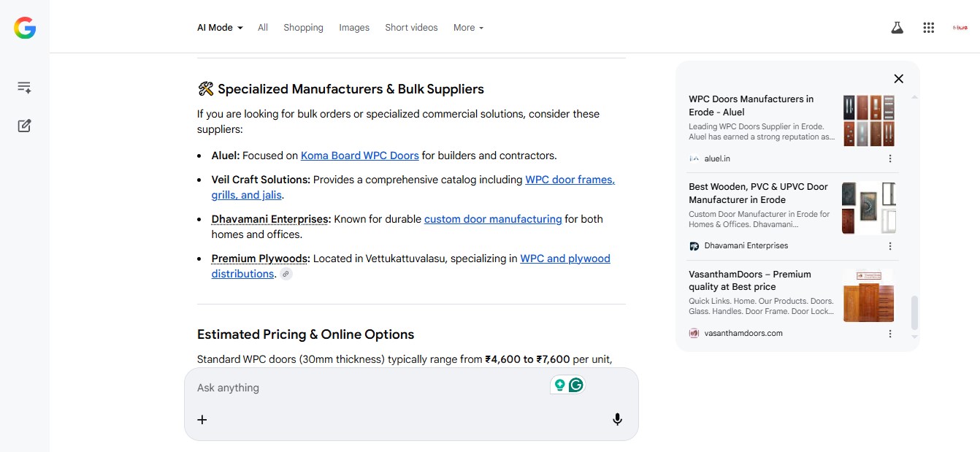Click the Aluel doors thumbnail image
The image size is (980, 452).
coord(869,120)
